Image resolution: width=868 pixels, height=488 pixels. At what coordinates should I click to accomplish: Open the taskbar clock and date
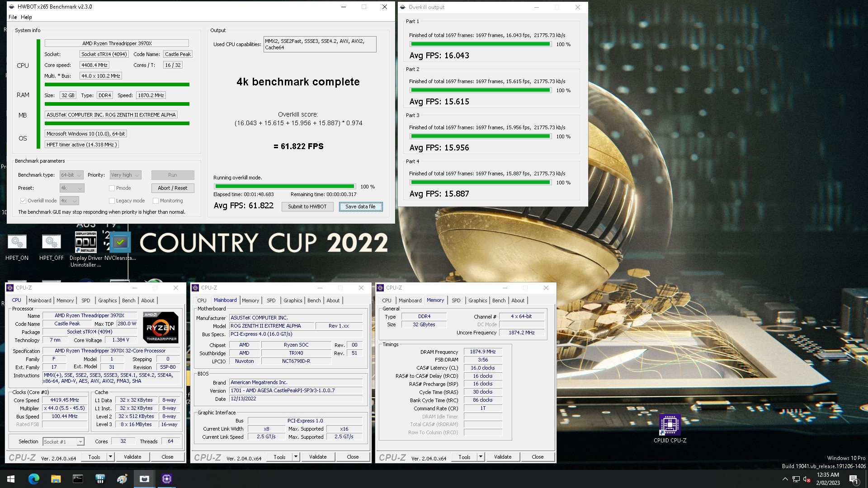point(828,479)
